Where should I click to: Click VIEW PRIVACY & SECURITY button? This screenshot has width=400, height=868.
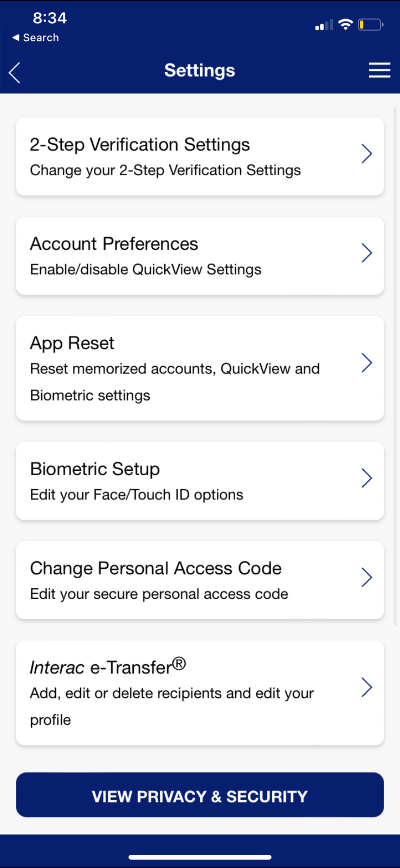[200, 795]
